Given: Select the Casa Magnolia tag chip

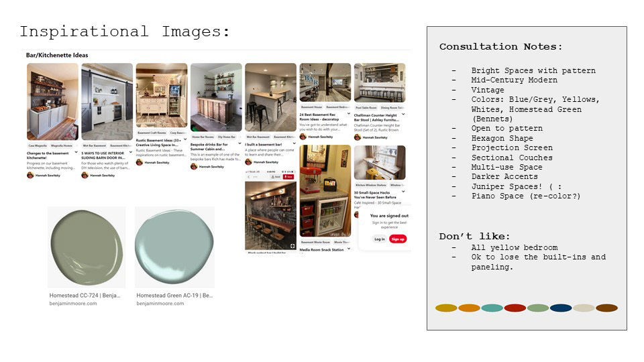Looking at the screenshot, I should (x=38, y=145).
